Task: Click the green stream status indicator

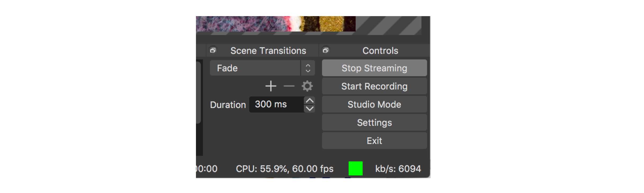Action: (355, 168)
